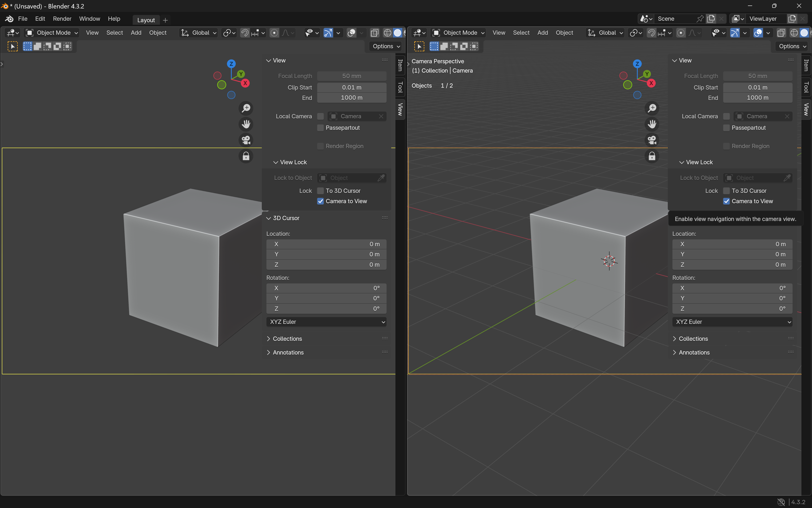Click Clip Start field in left panel
Viewport: 812px width, 508px height.
point(352,87)
